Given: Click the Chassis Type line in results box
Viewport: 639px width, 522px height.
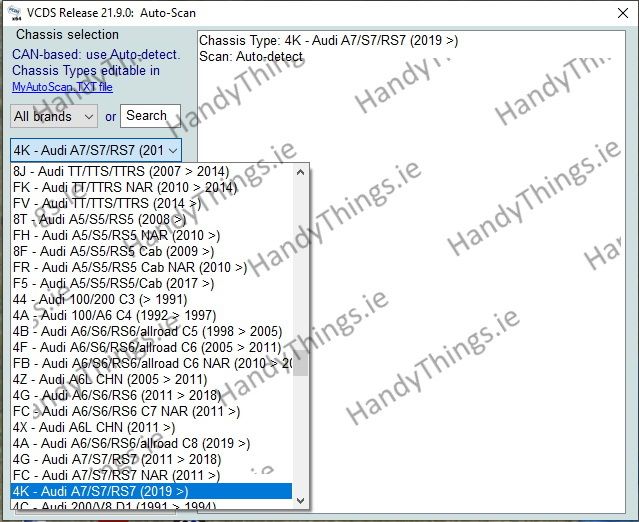Looking at the screenshot, I should [328, 40].
